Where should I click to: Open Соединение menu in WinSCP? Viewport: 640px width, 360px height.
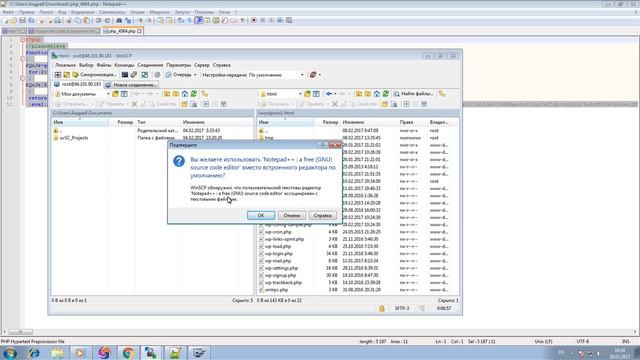[150, 65]
